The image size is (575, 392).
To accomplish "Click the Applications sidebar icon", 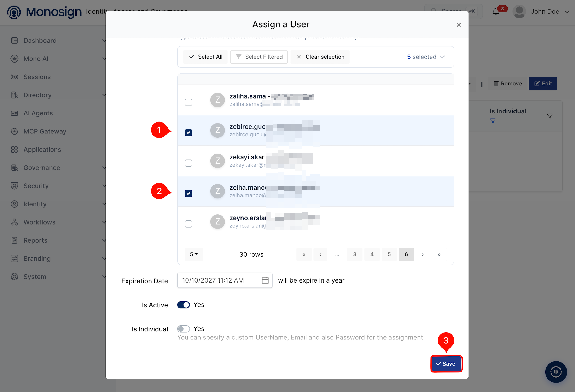I will coord(14,149).
